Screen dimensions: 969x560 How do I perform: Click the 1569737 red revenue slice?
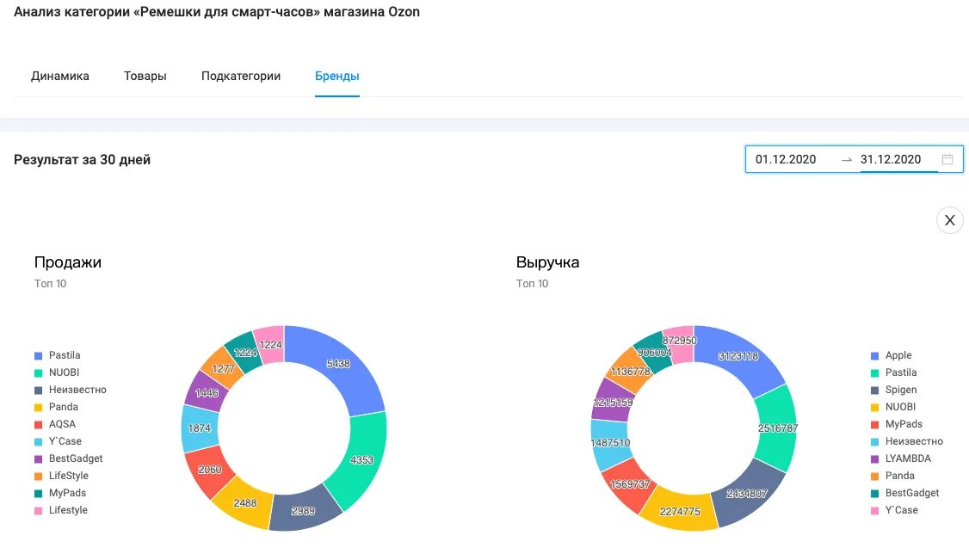[x=628, y=484]
